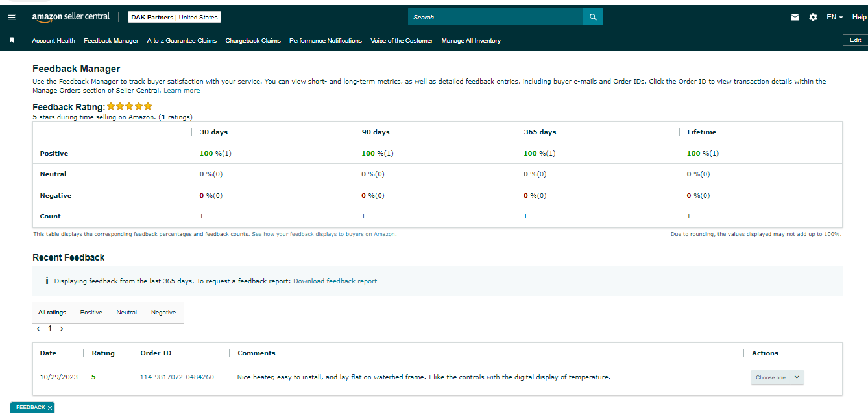Click the Neutral row label
Screen dimensions: 868x413
pos(53,174)
